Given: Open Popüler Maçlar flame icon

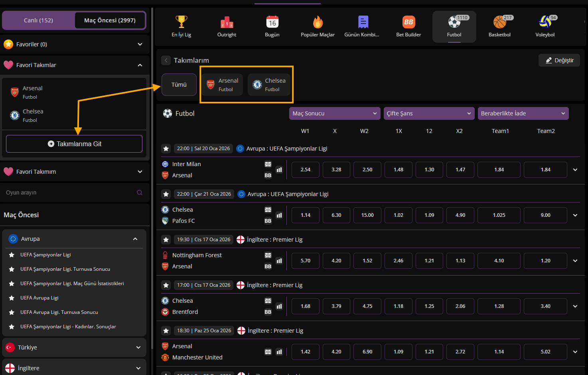Looking at the screenshot, I should click(x=318, y=22).
